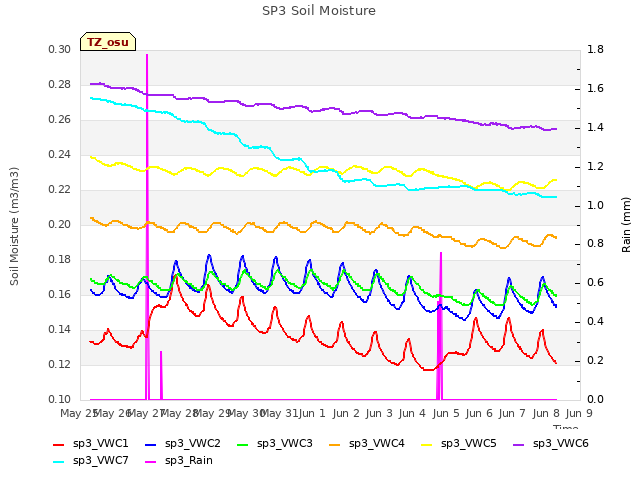The height and width of the screenshot is (480, 640).
Task: Select the sp3_VWC7 legend label
Action: click(x=100, y=461)
